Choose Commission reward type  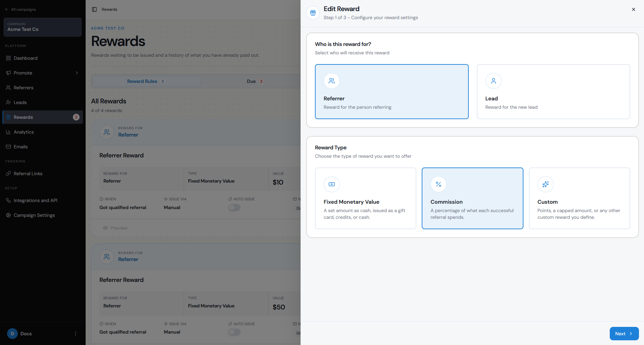pyautogui.click(x=472, y=198)
